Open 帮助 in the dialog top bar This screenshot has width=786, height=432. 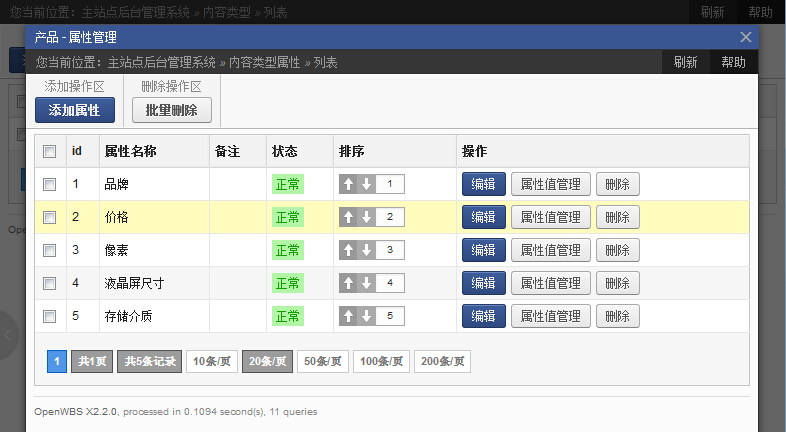[733, 62]
